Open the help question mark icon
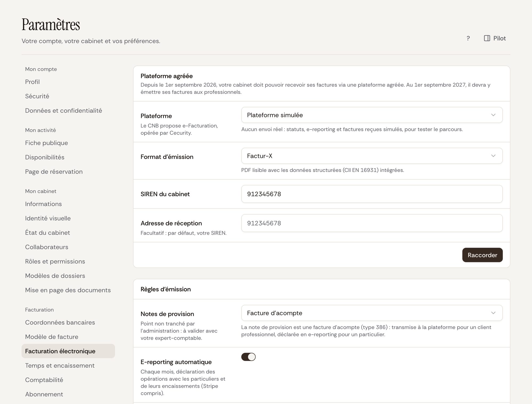Viewport: 532px width, 404px height. (x=468, y=38)
